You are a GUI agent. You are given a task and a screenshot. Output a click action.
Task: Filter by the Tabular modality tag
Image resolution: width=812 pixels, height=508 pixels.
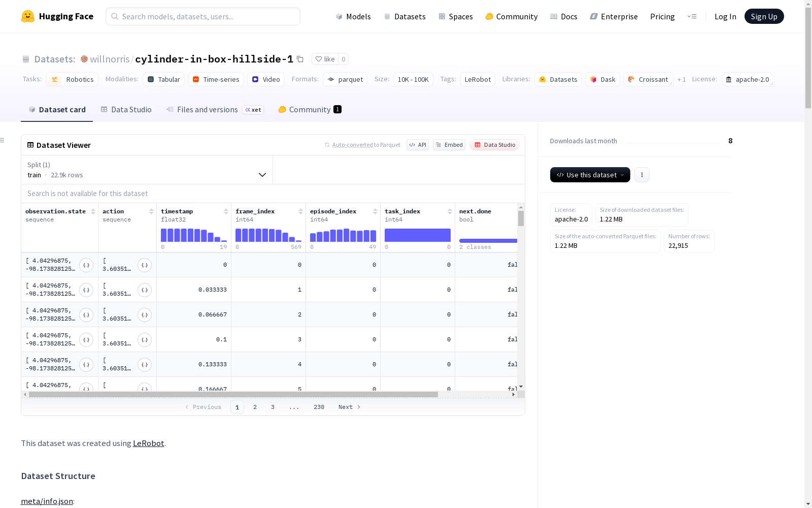(164, 79)
